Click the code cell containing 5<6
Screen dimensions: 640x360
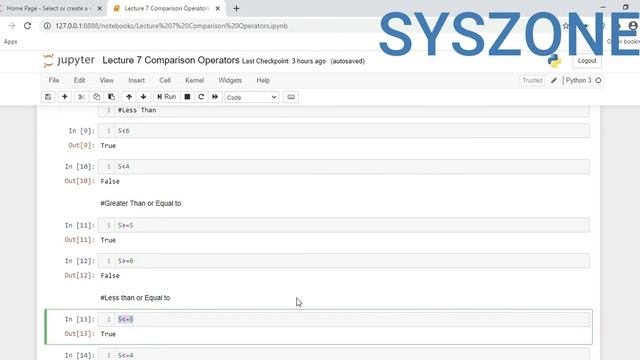click(343, 131)
